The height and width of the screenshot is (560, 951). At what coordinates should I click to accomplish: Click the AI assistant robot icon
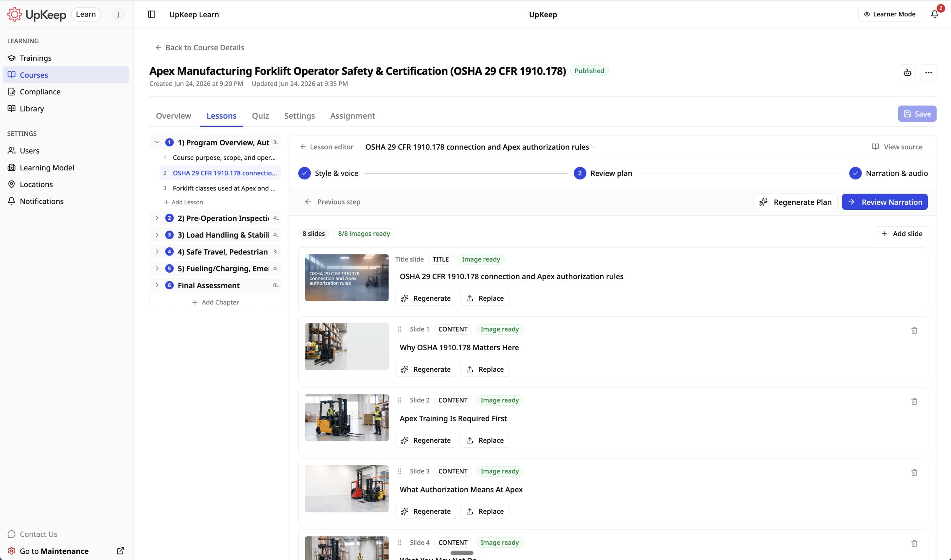tap(907, 73)
